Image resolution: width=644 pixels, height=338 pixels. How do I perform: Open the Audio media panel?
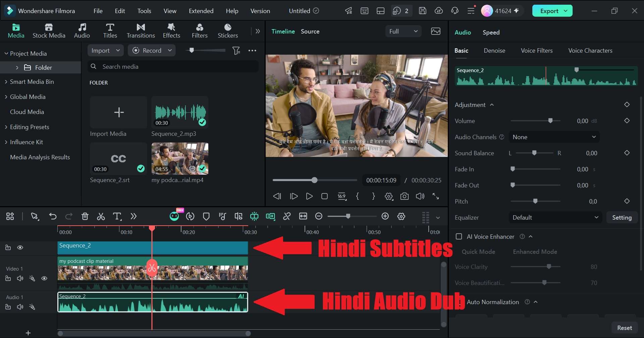[x=82, y=31]
